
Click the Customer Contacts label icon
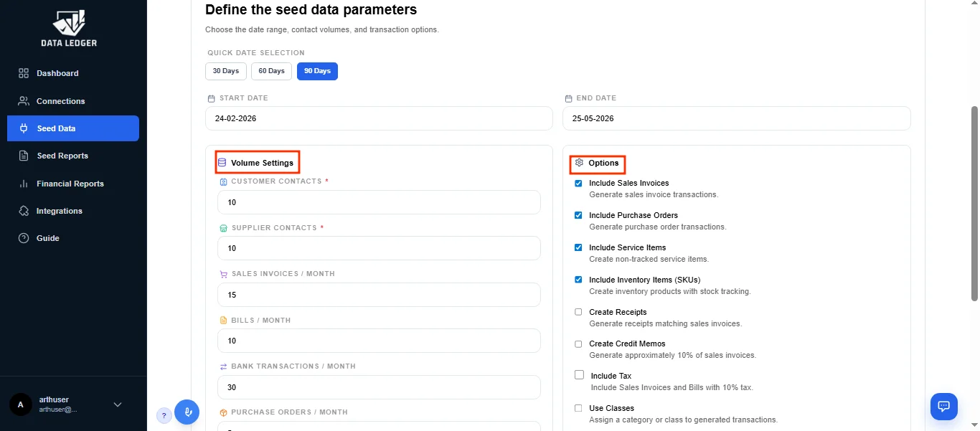pyautogui.click(x=223, y=181)
